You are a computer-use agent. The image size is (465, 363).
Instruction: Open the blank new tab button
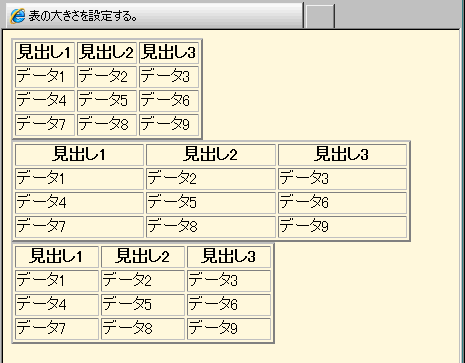pos(320,17)
